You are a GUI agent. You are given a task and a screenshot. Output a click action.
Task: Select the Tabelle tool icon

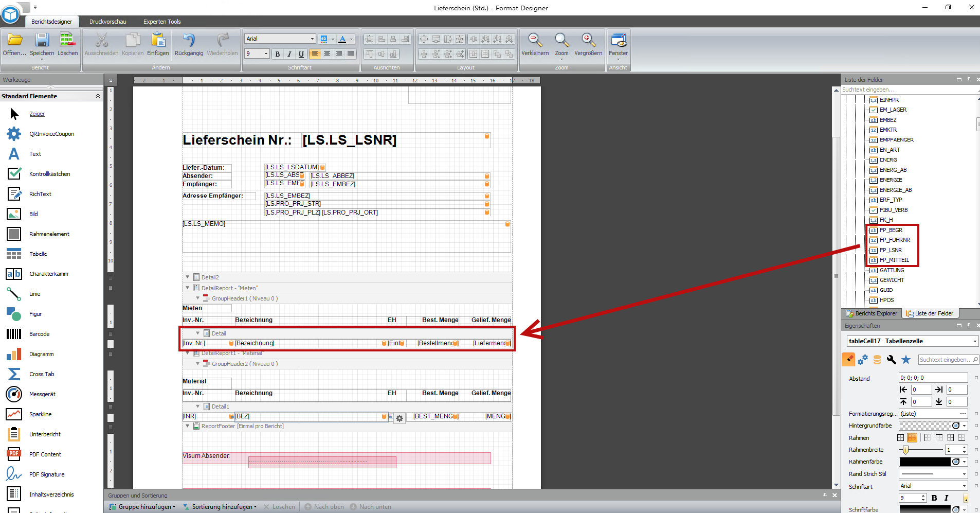[x=14, y=254]
